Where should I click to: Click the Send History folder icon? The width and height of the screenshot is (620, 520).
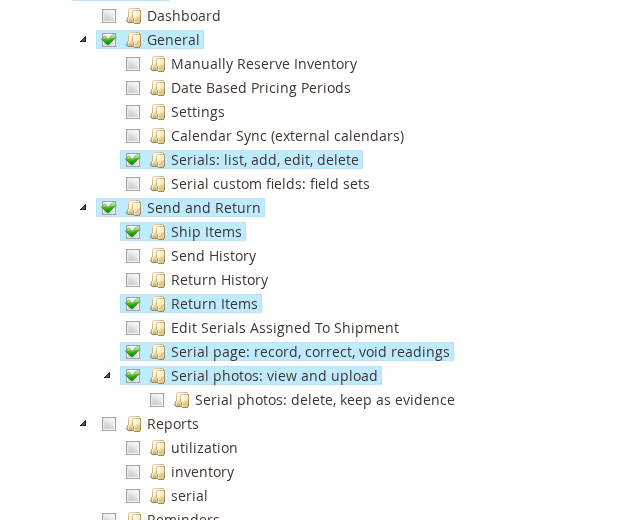158,256
